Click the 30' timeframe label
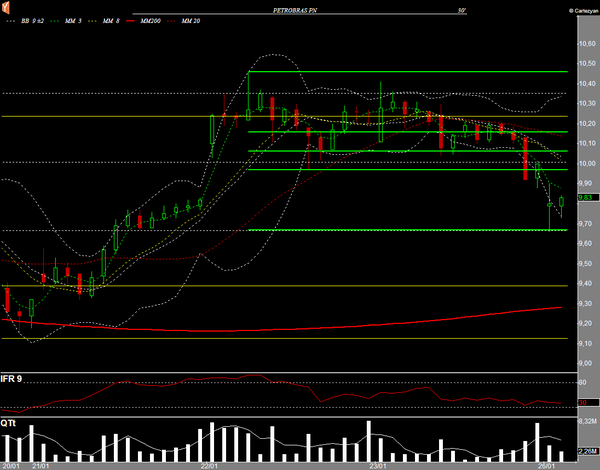 (x=461, y=8)
